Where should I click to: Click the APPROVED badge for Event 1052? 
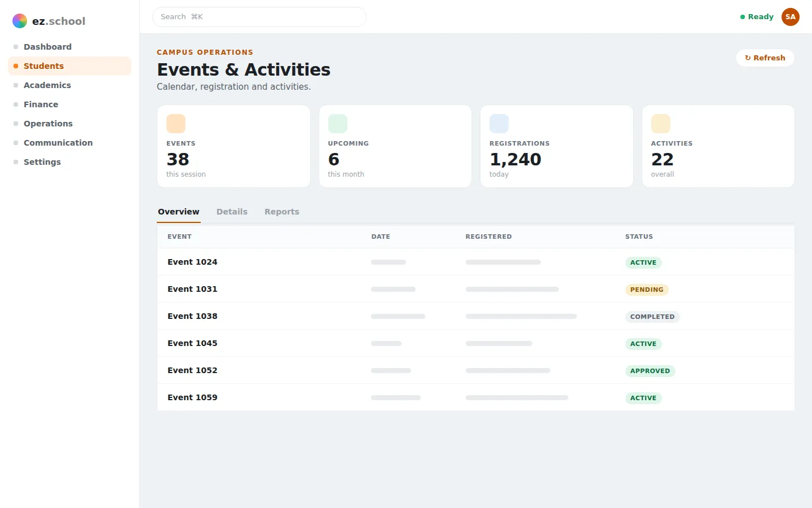650,371
